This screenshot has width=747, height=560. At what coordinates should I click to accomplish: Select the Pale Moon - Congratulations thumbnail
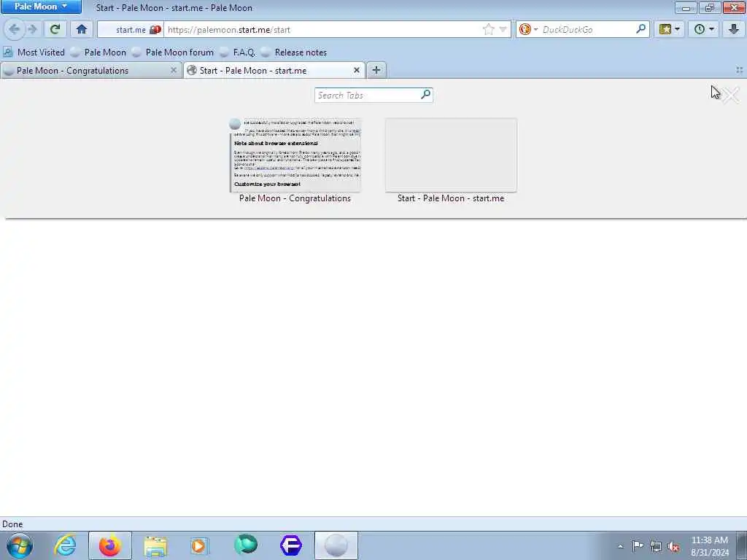[295, 155]
